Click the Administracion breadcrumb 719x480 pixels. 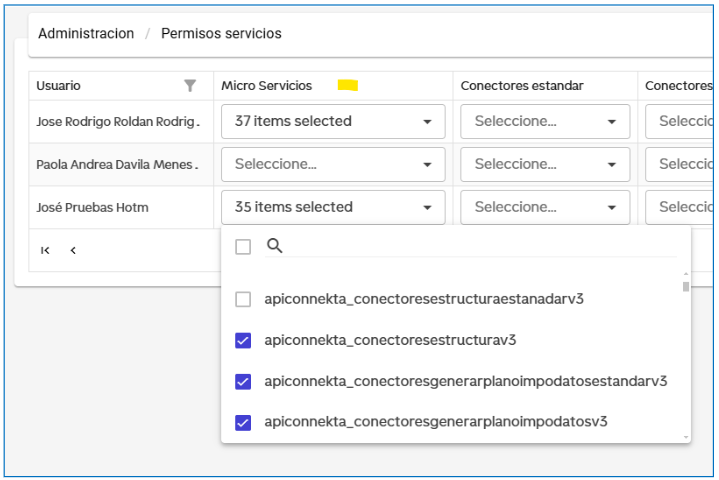[86, 34]
